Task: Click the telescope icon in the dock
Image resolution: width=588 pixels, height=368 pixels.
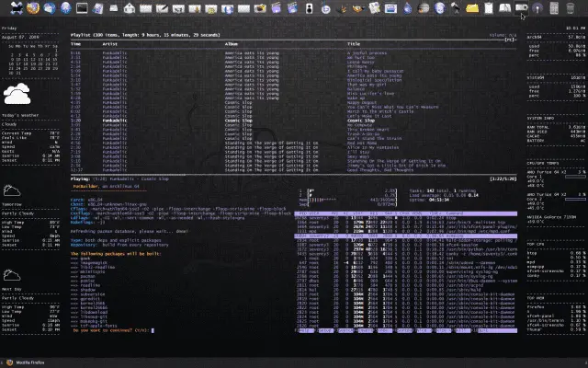Action: 456,8
